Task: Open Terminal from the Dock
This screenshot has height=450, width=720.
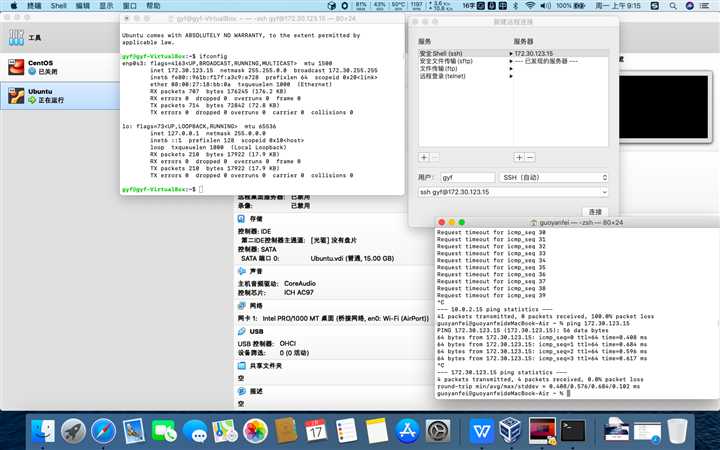Action: coord(572,432)
